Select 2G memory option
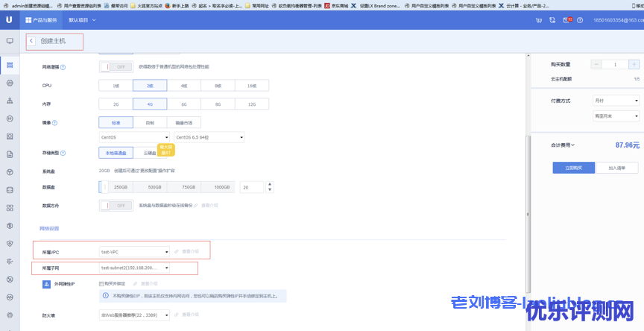644x331 pixels. point(116,104)
